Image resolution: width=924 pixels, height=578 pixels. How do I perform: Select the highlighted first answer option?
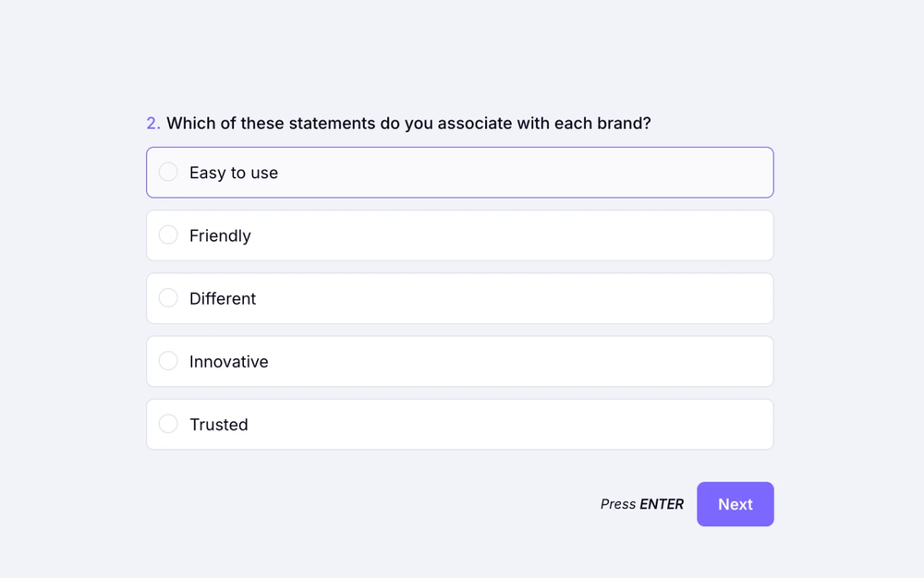coord(459,172)
